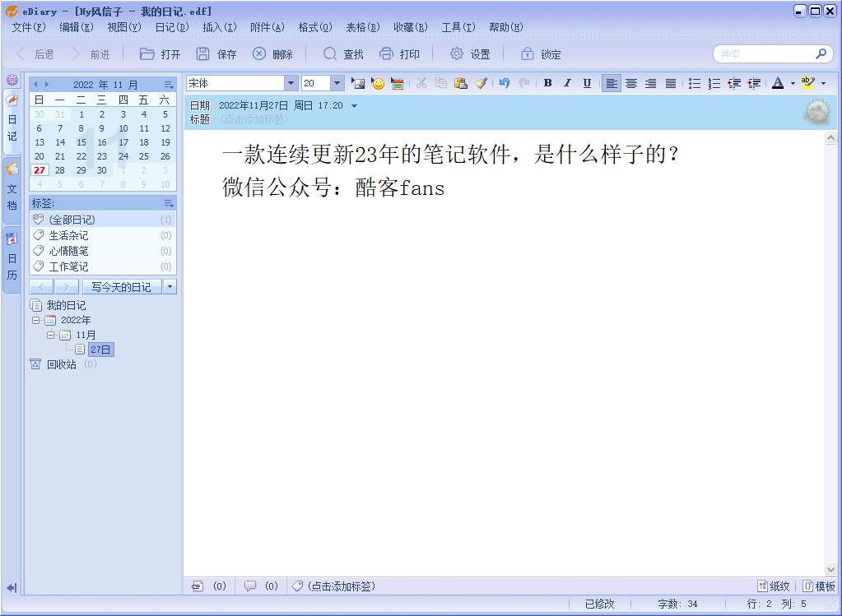Viewport: 842px width, 616px height.
Task: Select the 生活杂记 tag
Action: click(103, 235)
